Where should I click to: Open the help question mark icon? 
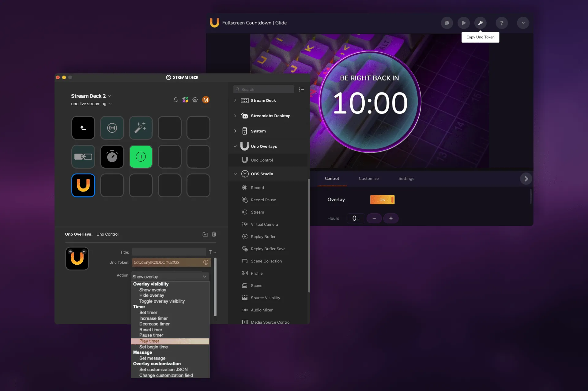coord(502,23)
